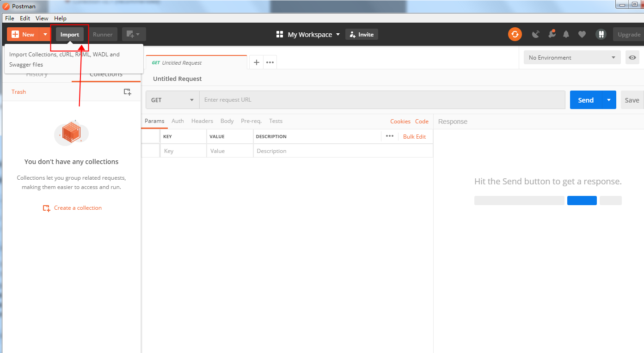Click the Untitled Request title text
This screenshot has height=353, width=644.
(x=178, y=79)
